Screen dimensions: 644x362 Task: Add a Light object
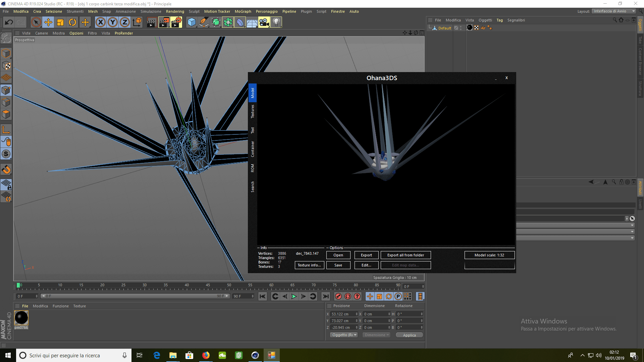[x=276, y=22]
